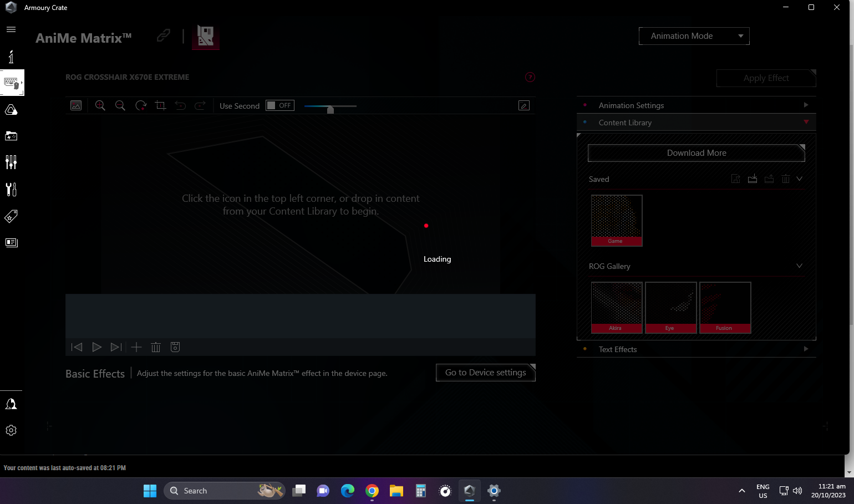Select the Zoom In magnifier tool
The height and width of the screenshot is (504, 854).
[100, 105]
